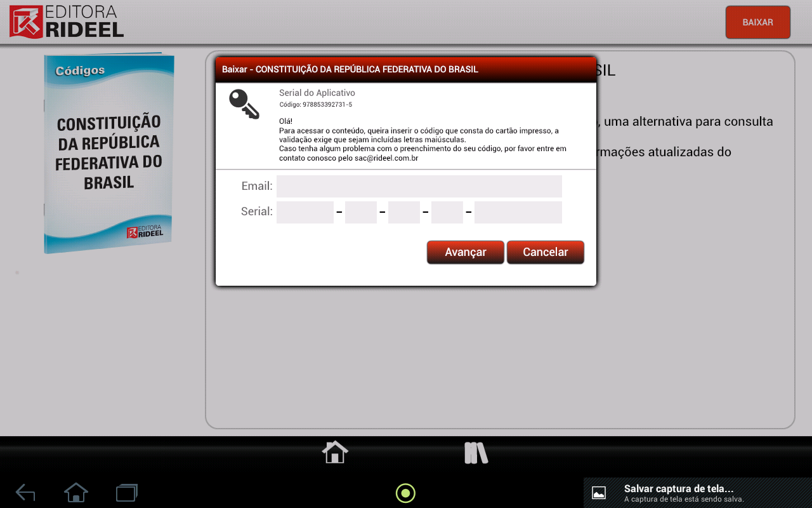Focus the fourth Serial code field
812x508 pixels.
click(447, 212)
